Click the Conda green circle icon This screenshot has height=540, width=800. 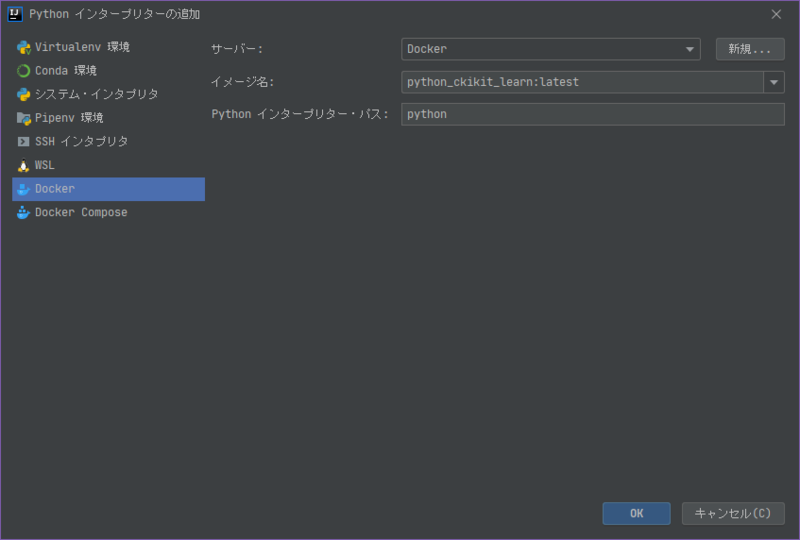click(x=23, y=71)
